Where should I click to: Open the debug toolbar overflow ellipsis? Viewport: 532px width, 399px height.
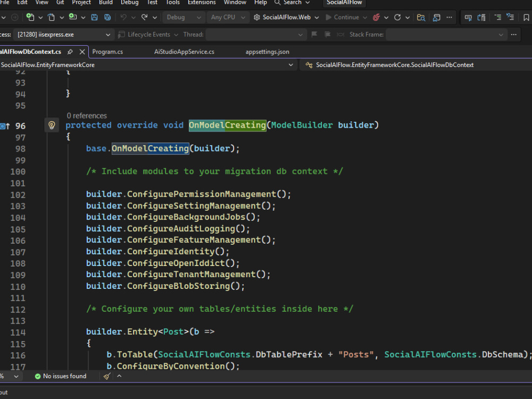pyautogui.click(x=449, y=18)
